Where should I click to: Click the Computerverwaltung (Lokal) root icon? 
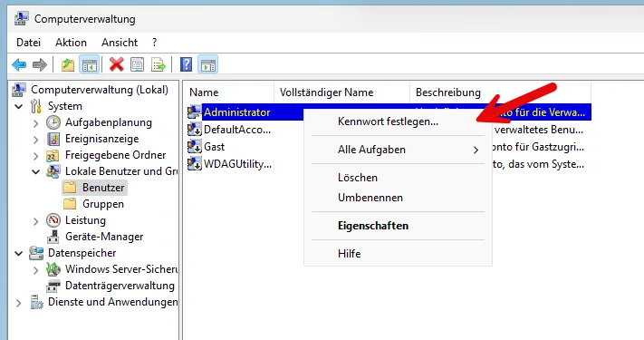pos(19,90)
